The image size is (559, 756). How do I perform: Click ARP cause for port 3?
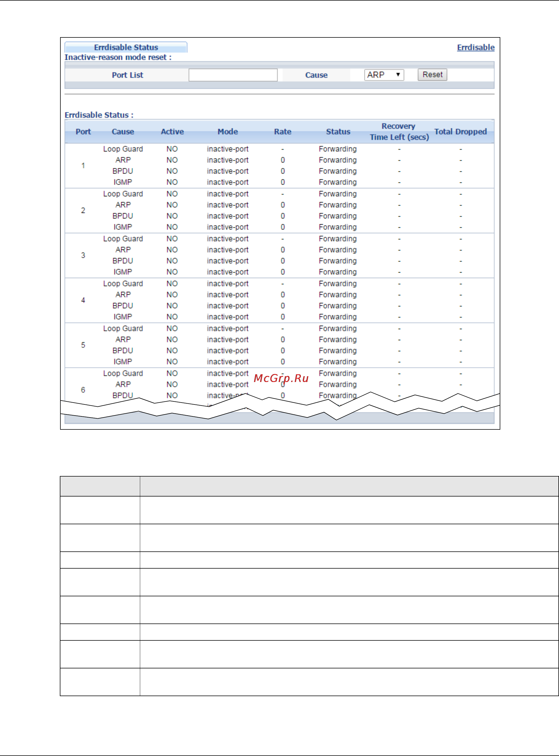tap(123, 250)
